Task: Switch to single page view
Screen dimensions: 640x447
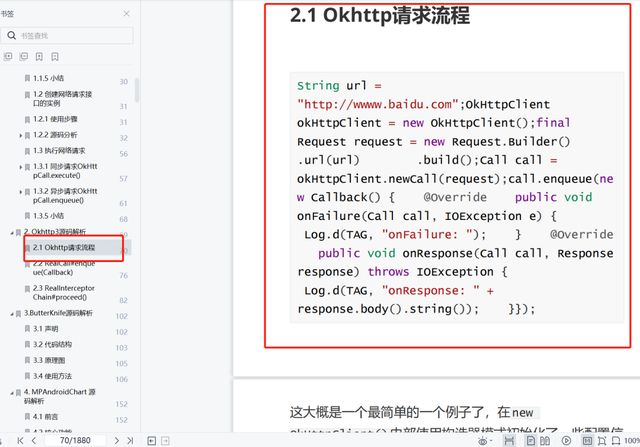Action: 531,441
